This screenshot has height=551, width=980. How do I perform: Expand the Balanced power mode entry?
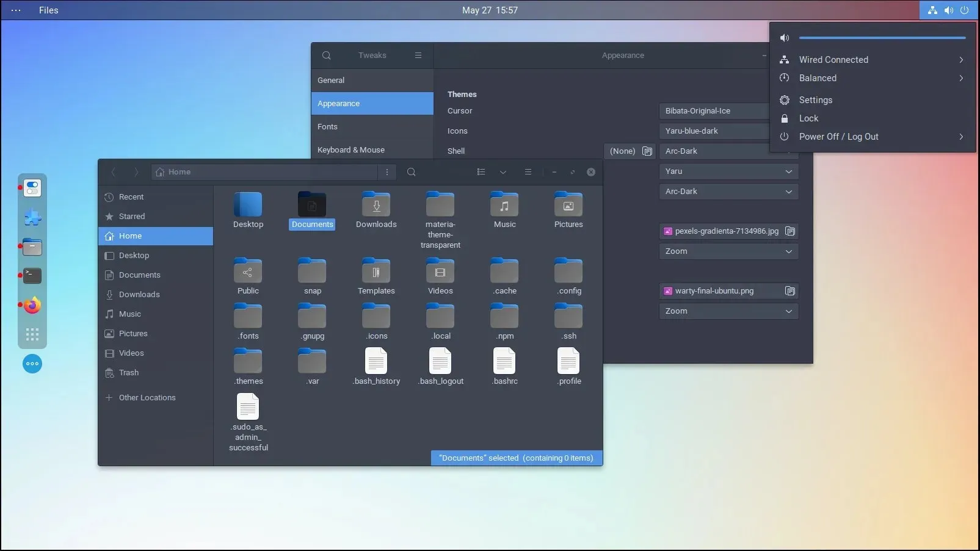point(960,78)
